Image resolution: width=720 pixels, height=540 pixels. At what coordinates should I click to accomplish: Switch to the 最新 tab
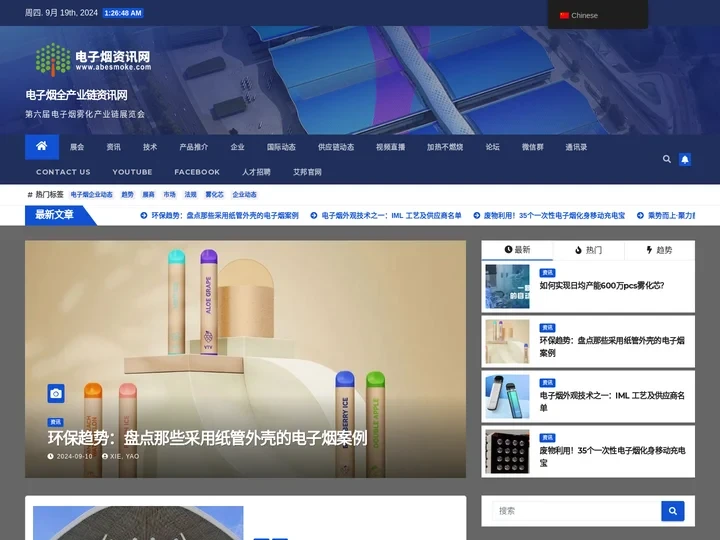coord(517,250)
